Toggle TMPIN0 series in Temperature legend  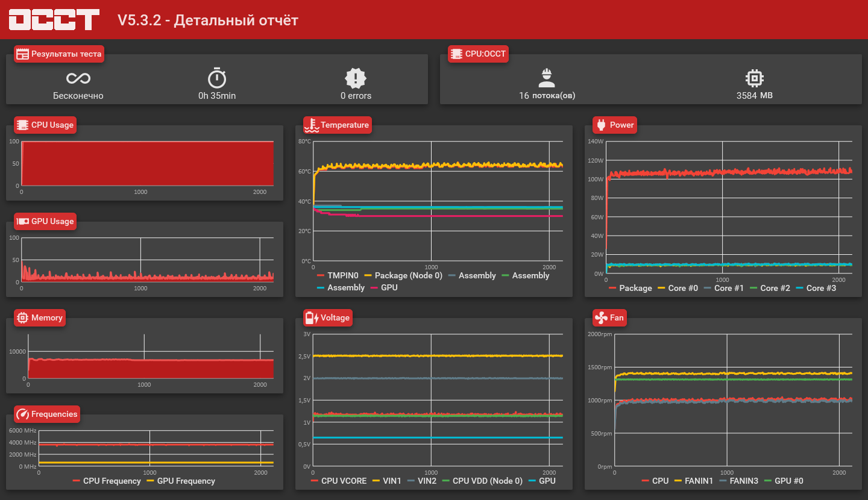click(x=338, y=275)
